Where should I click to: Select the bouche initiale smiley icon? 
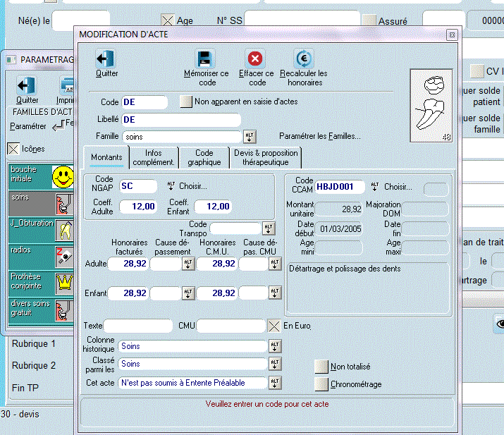(x=63, y=177)
